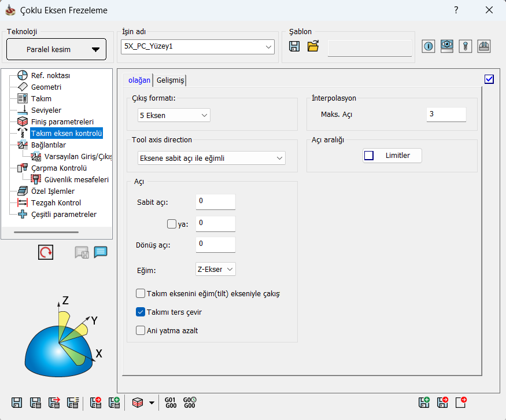Click the Maks. Açı input field
506x420 pixels.
tap(446, 115)
